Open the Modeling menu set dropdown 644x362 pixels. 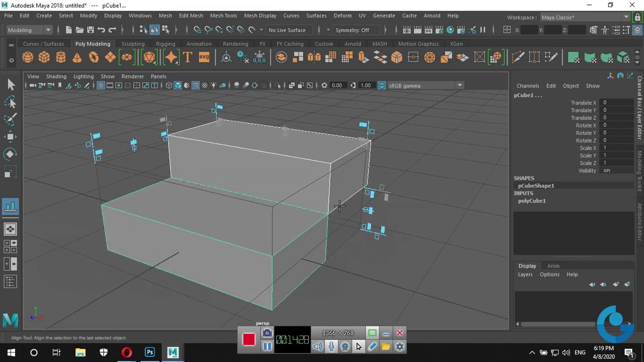tap(29, 30)
